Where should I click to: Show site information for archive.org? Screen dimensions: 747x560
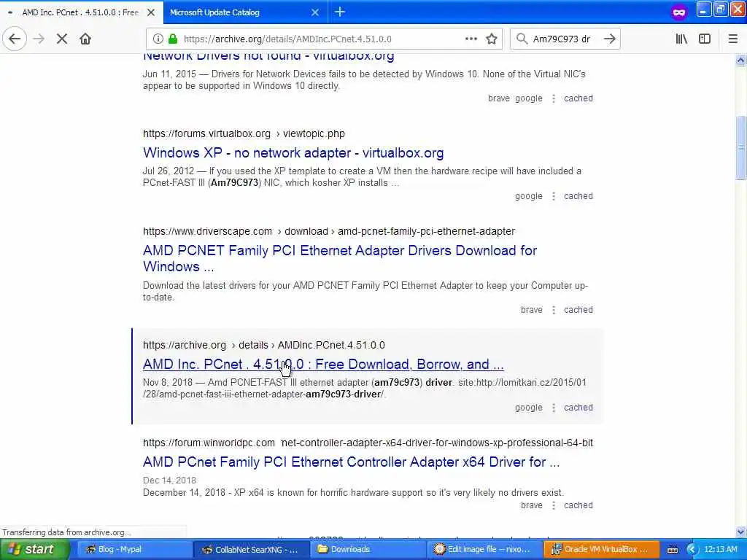click(158, 39)
